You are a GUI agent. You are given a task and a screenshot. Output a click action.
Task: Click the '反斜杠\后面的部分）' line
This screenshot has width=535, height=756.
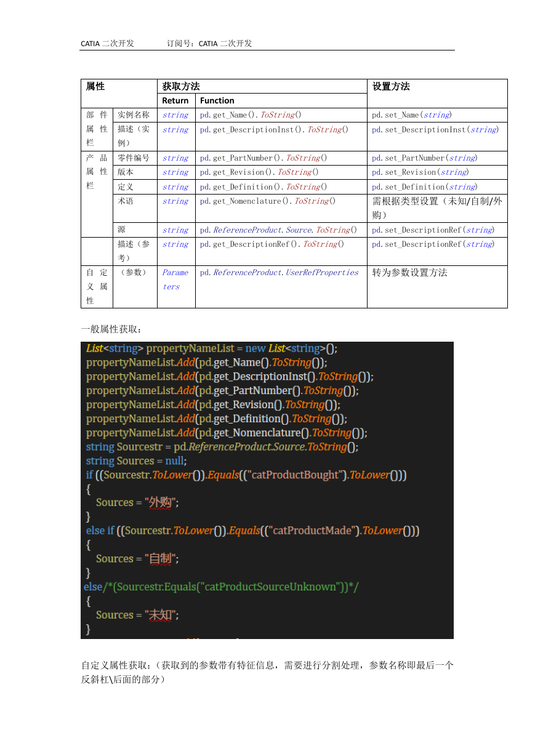pyautogui.click(x=123, y=680)
